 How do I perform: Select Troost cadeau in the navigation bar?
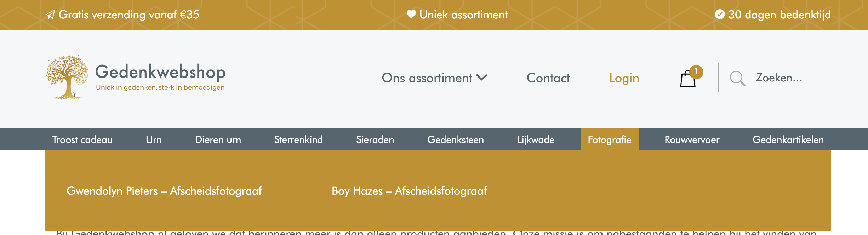pyautogui.click(x=82, y=139)
